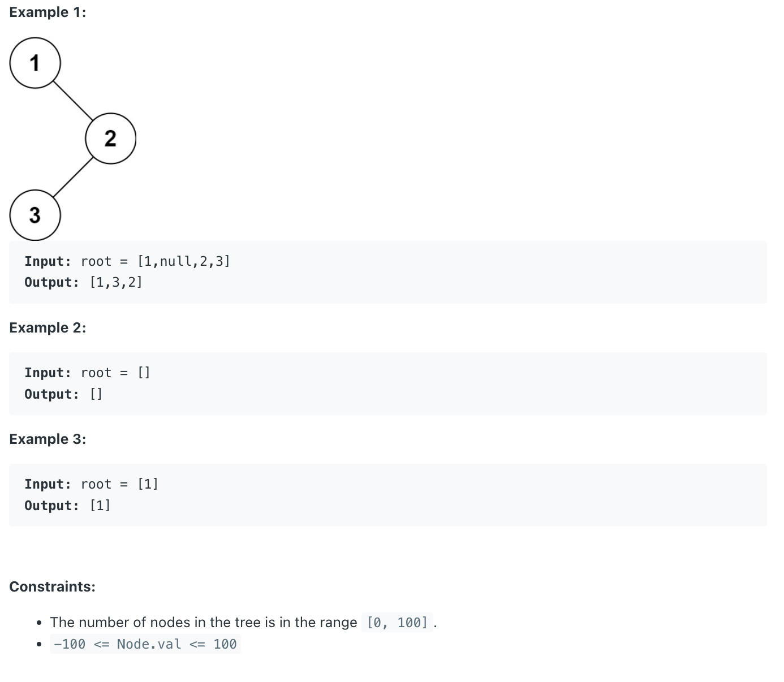Click the Example 1 heading
The height and width of the screenshot is (682, 784).
48,12
